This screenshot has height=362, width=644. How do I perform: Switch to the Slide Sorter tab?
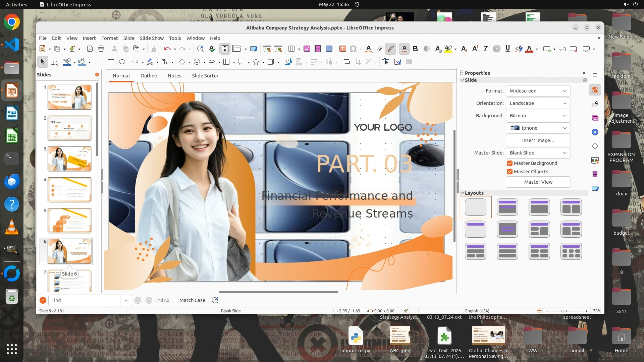click(x=205, y=76)
